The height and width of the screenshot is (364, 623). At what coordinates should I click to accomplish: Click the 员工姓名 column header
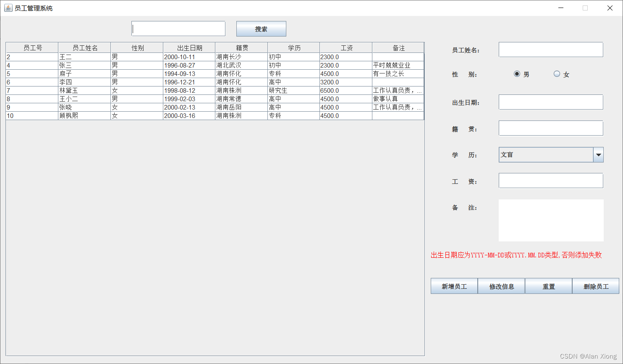click(x=84, y=47)
